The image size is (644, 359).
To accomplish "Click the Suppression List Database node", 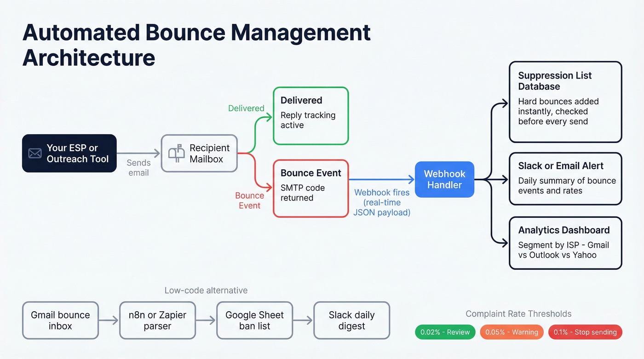I will click(565, 102).
